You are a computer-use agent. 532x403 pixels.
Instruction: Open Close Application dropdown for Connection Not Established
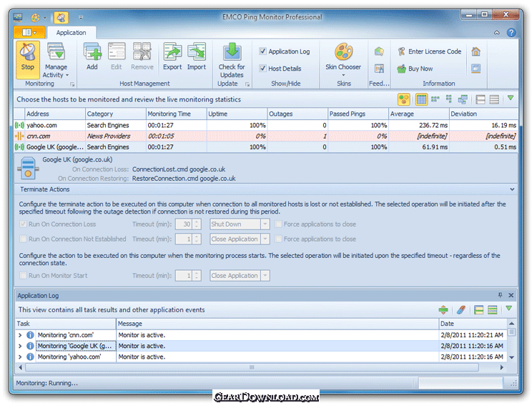click(265, 239)
